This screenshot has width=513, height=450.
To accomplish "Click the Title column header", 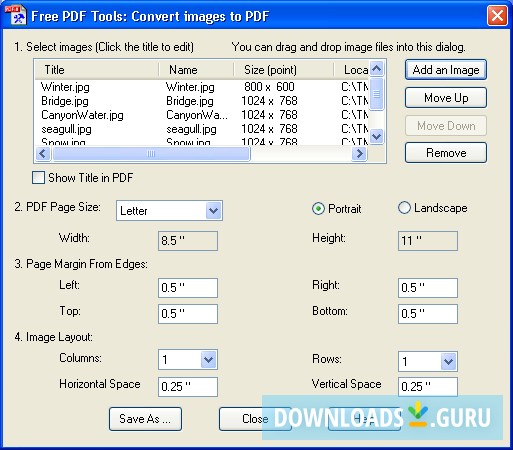I will coord(96,70).
